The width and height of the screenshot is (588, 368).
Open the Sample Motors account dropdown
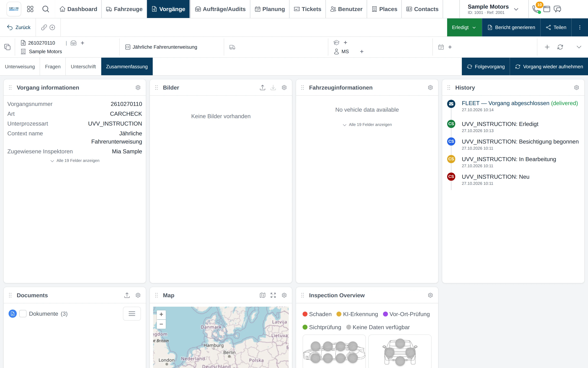pyautogui.click(x=493, y=9)
